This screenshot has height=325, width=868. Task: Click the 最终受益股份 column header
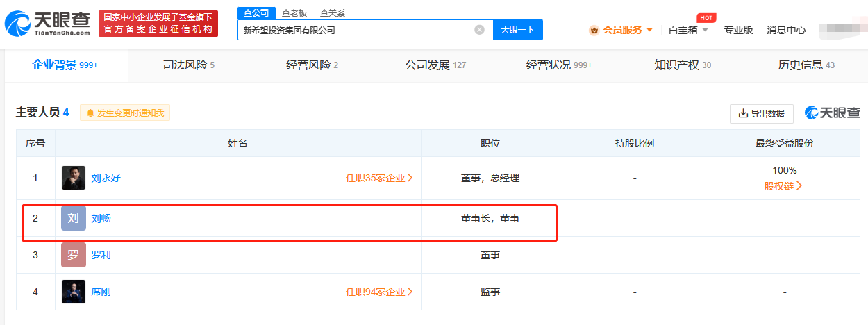coord(785,143)
